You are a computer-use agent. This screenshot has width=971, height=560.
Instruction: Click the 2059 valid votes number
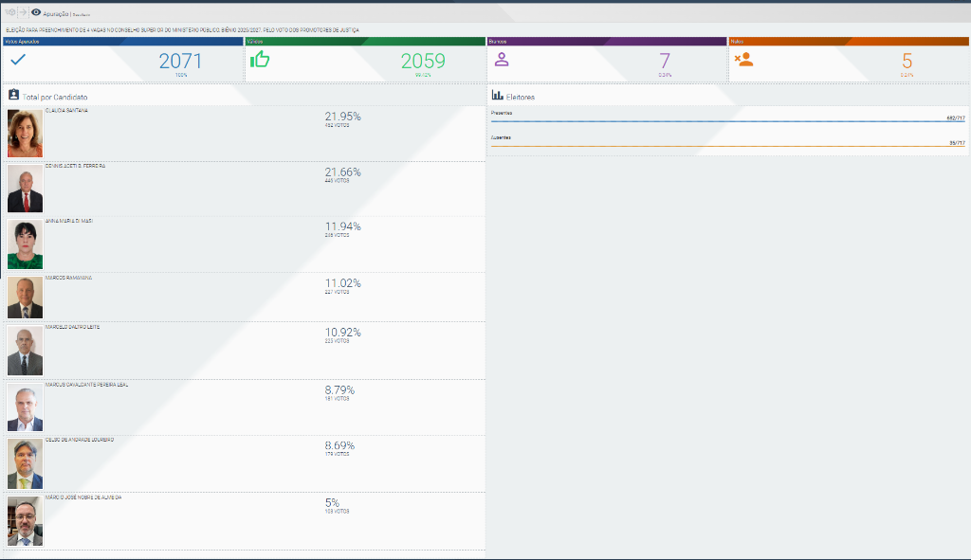[422, 62]
